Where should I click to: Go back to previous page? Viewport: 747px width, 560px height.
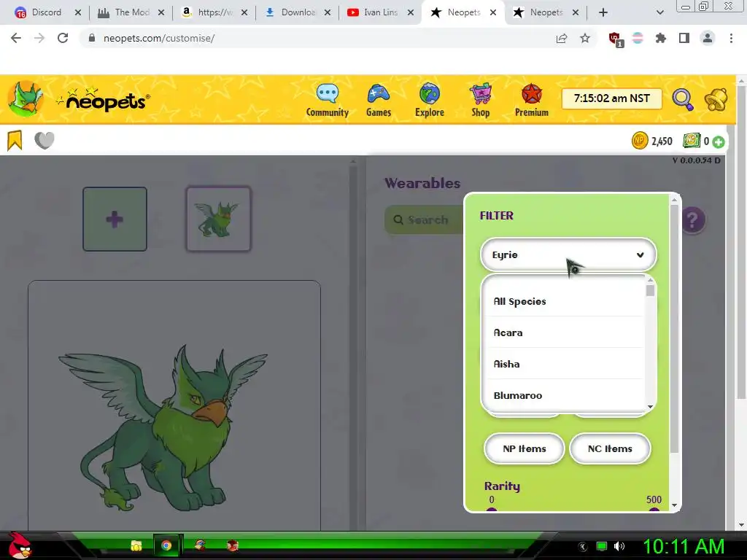[x=16, y=38]
